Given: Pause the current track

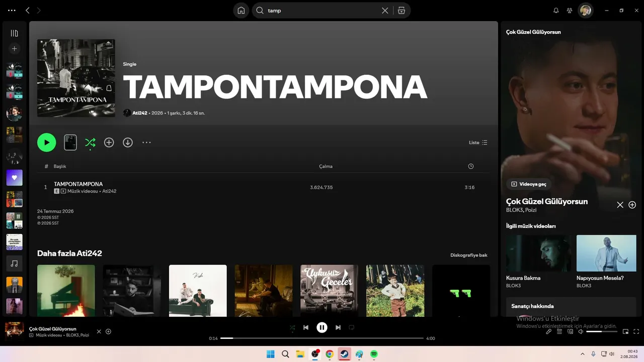Looking at the screenshot, I should click(322, 327).
